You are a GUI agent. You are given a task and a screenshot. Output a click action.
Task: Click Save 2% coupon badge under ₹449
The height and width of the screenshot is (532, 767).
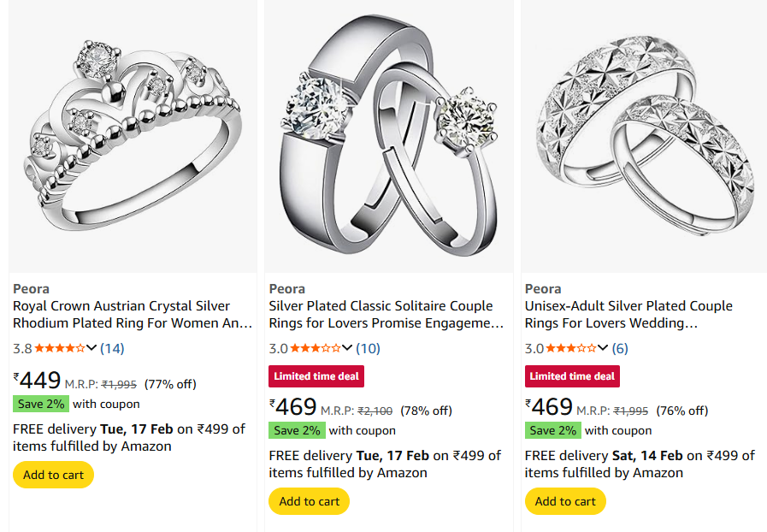[41, 404]
